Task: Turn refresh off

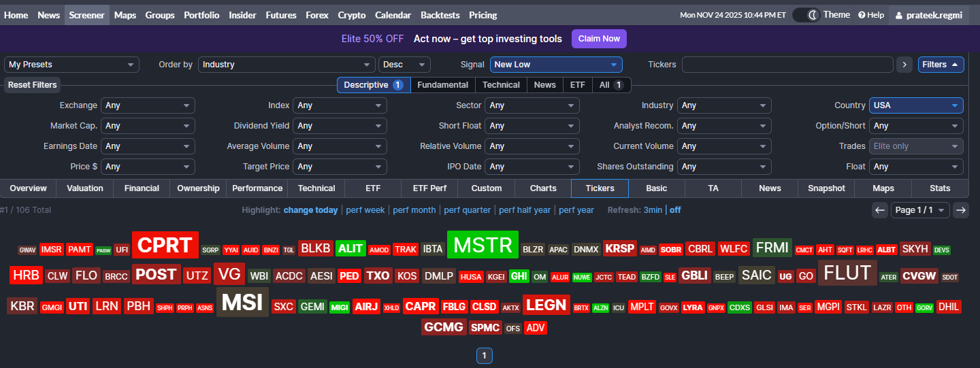Action: (x=675, y=210)
